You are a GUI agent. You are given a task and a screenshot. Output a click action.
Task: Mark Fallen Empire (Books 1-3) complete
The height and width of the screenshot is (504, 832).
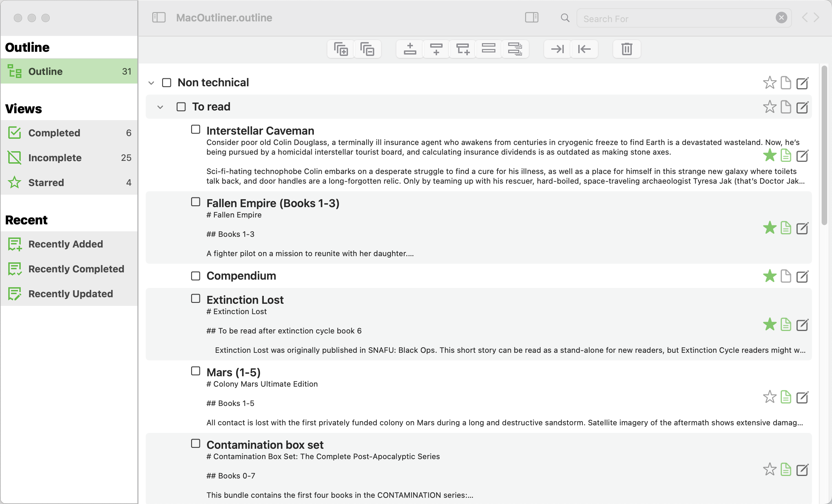[x=196, y=202]
